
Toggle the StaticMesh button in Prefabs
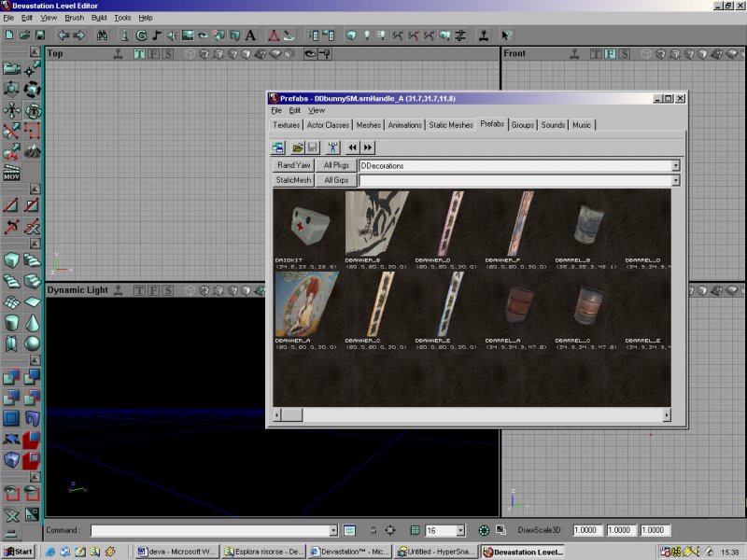point(293,180)
